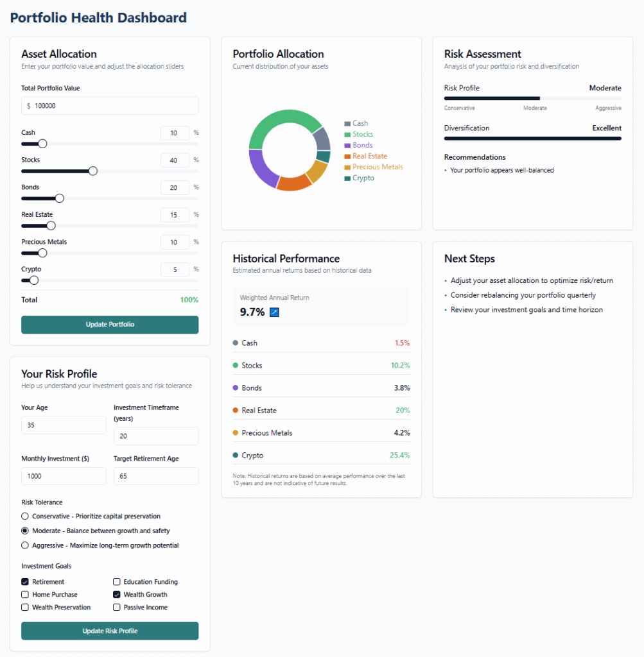Click the green Stocks legend square
The height and width of the screenshot is (657, 644).
[x=347, y=135]
